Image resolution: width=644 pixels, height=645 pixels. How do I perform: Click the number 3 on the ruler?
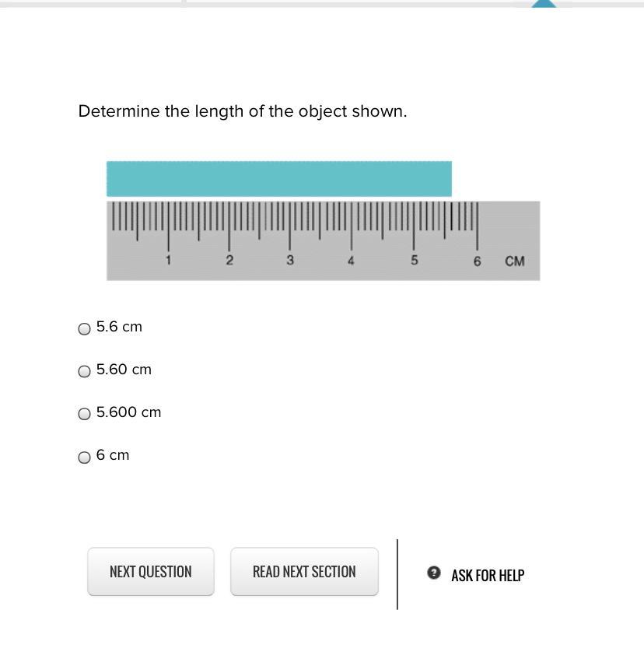[290, 260]
